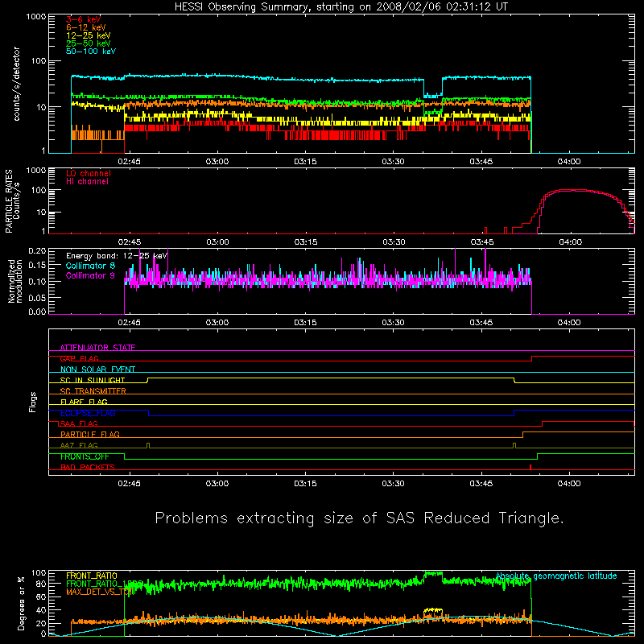644x644 pixels.
Task: Click the green 25-50 keV legend entry
Action: pos(88,43)
